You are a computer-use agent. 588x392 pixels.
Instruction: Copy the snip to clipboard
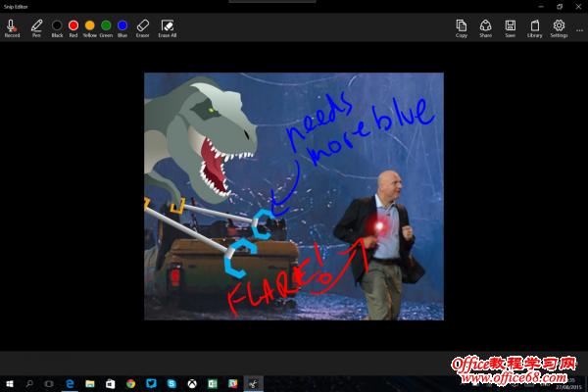point(462,26)
